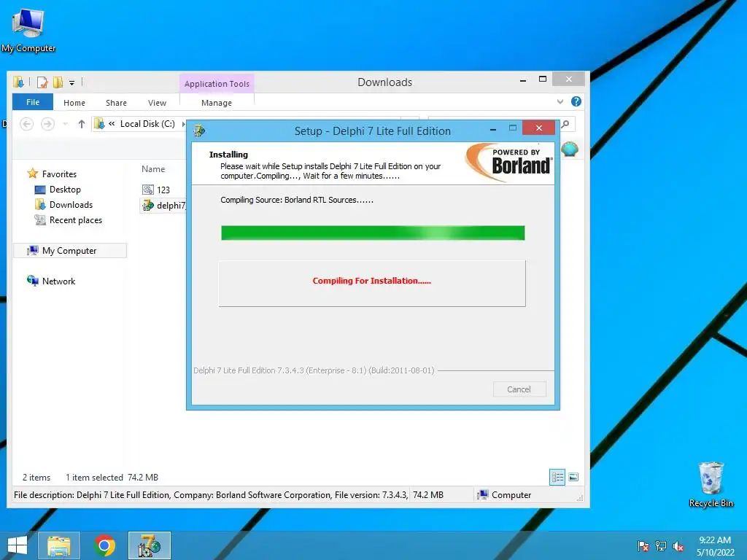Minimize the Delphi 7 Setup window
The height and width of the screenshot is (560, 747).
494,128
